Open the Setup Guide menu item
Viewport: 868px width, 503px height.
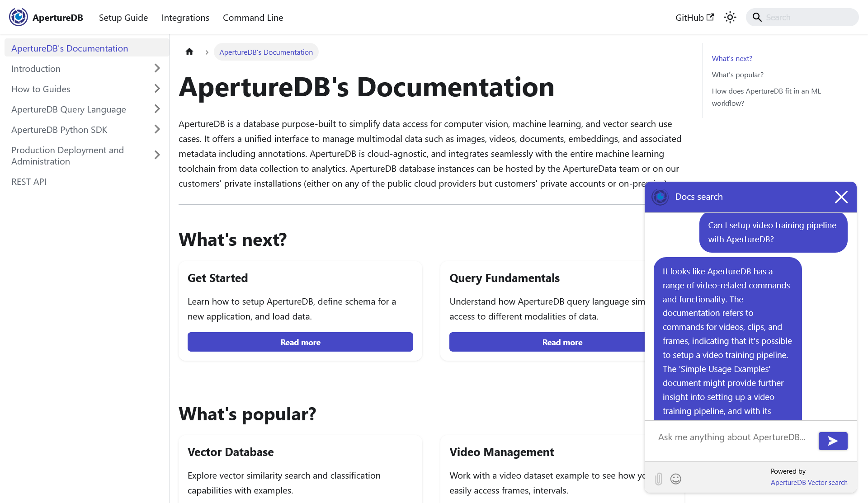point(123,18)
